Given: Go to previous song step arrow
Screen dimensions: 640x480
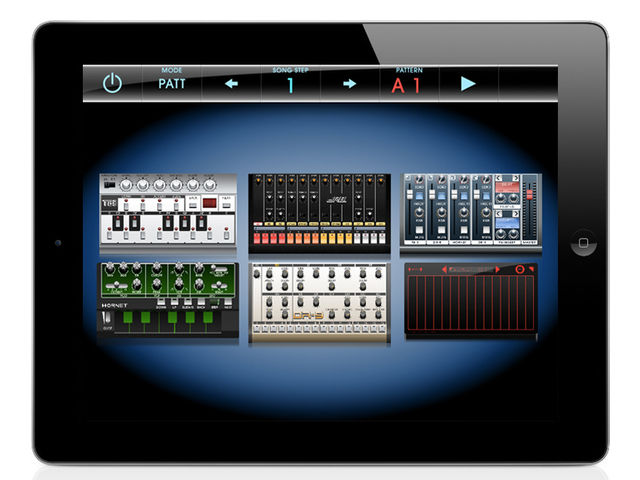Looking at the screenshot, I should pos(231,84).
